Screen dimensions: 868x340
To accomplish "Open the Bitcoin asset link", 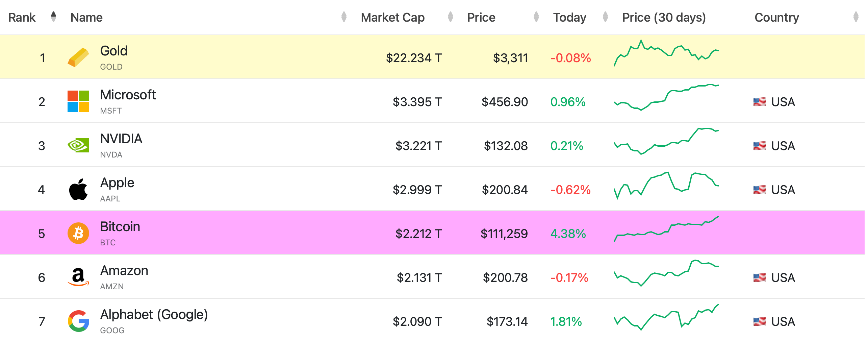I will click(120, 226).
